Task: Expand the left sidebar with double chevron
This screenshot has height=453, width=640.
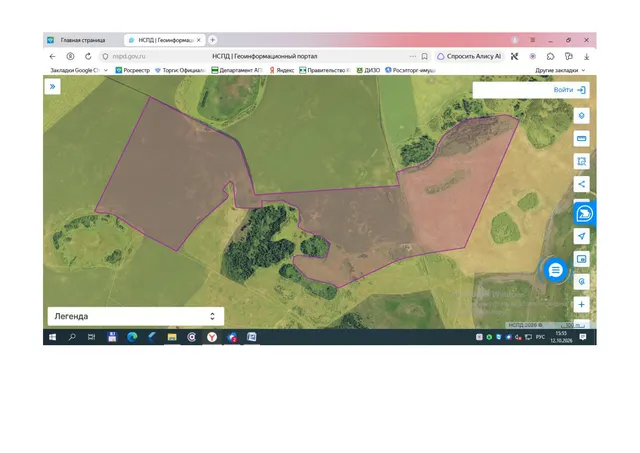Action: [52, 87]
